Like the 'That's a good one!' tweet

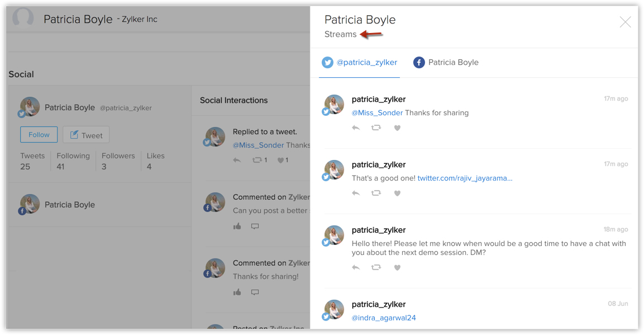(397, 194)
